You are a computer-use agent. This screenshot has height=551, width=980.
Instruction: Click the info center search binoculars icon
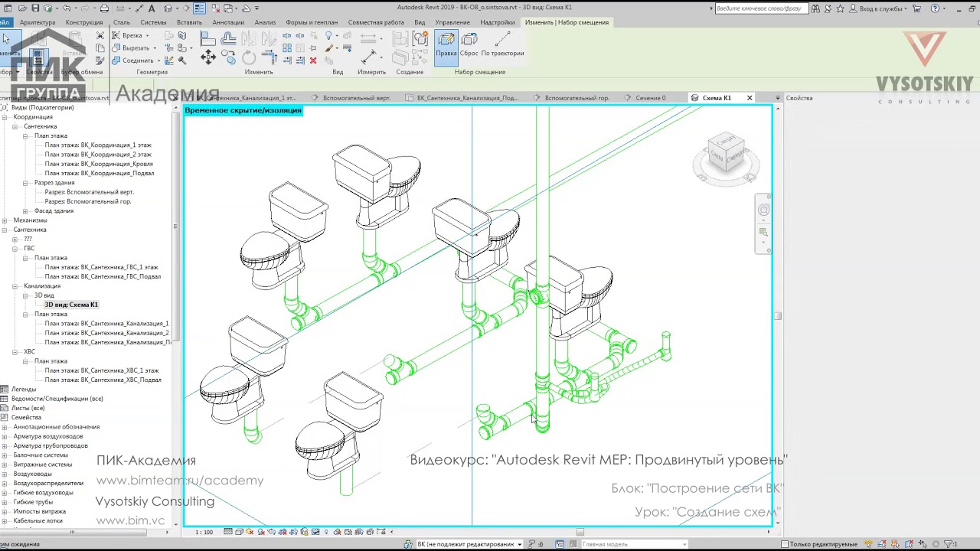click(815, 8)
